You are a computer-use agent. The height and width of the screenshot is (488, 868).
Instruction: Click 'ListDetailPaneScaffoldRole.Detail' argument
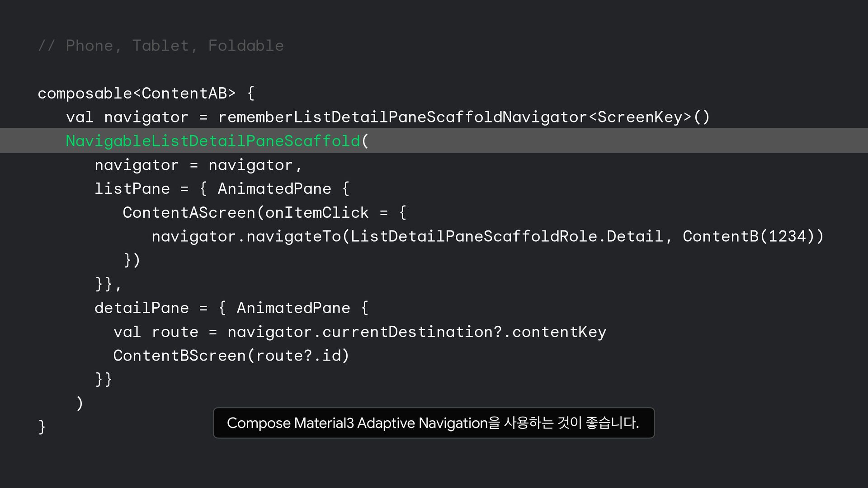coord(506,236)
